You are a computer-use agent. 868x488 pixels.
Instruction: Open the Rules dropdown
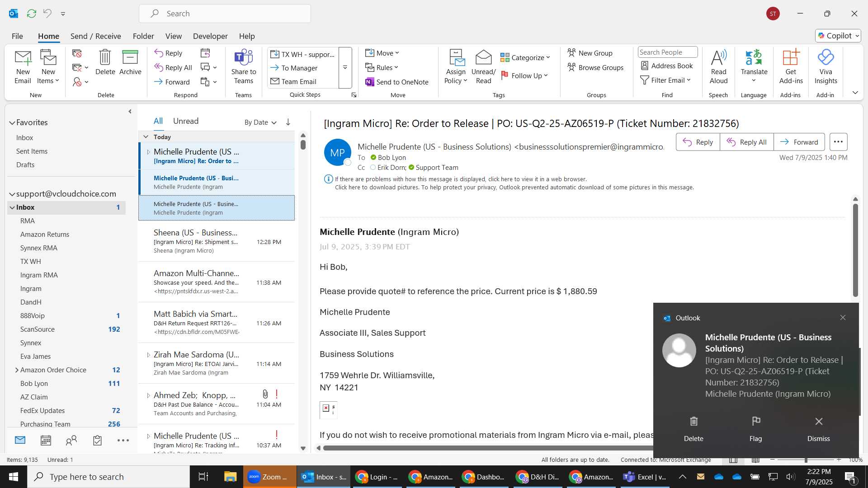coord(382,67)
